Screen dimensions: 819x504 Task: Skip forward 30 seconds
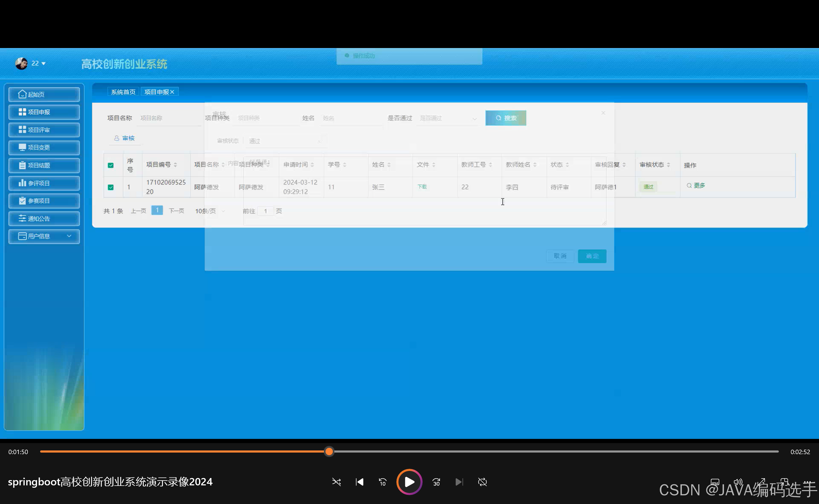[436, 482]
